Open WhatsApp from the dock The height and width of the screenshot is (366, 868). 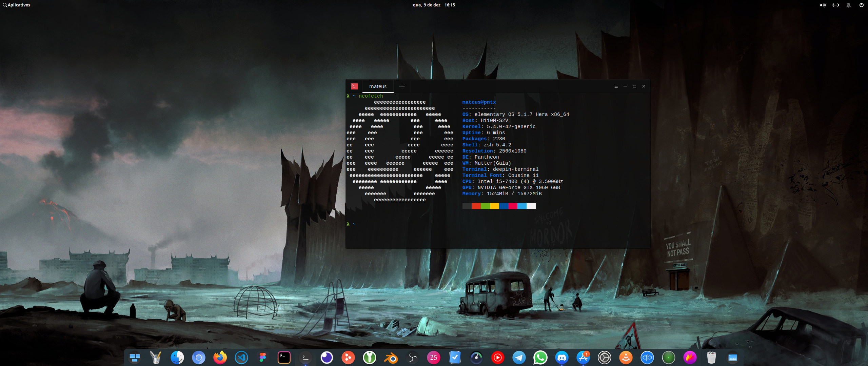pyautogui.click(x=540, y=358)
